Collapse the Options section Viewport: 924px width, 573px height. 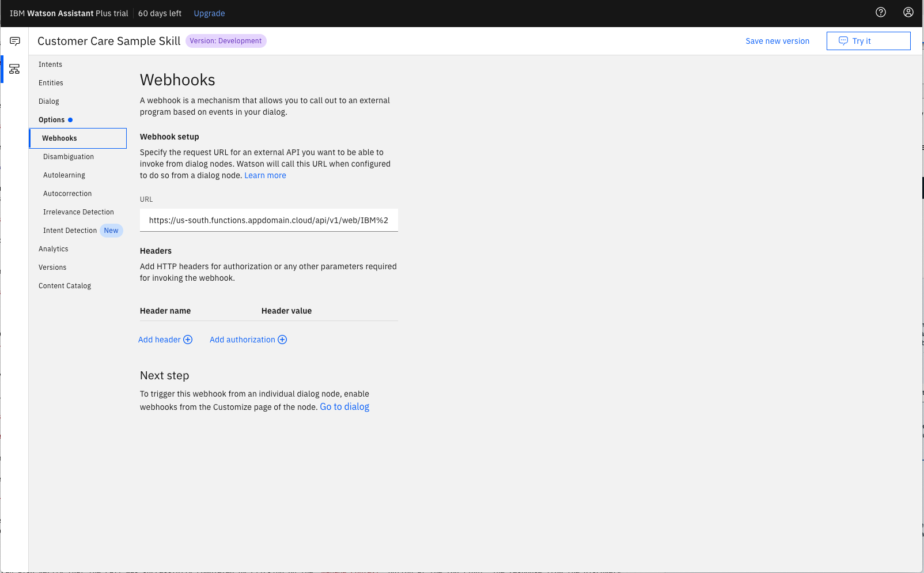coord(52,120)
